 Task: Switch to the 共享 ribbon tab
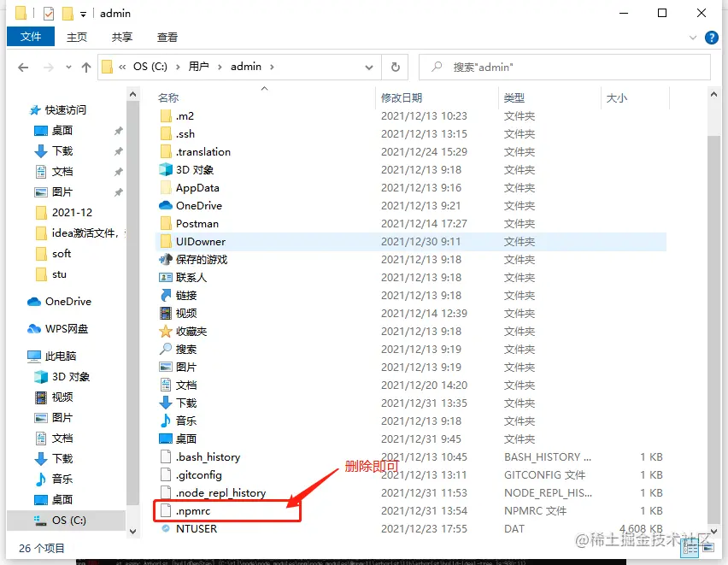tap(121, 37)
